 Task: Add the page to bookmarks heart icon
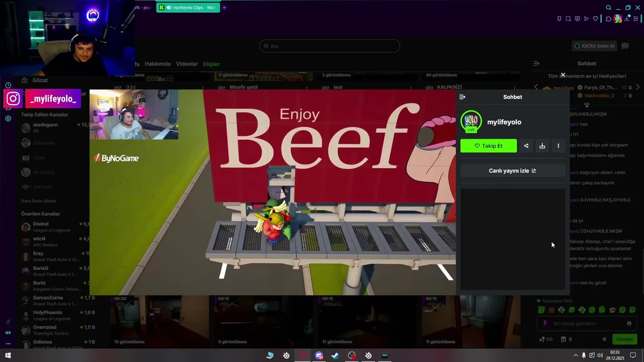[595, 19]
